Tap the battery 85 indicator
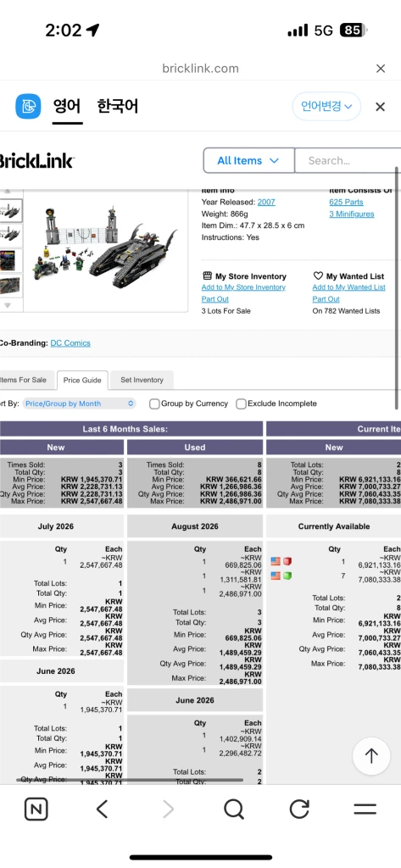The height and width of the screenshot is (868, 401). point(353,30)
